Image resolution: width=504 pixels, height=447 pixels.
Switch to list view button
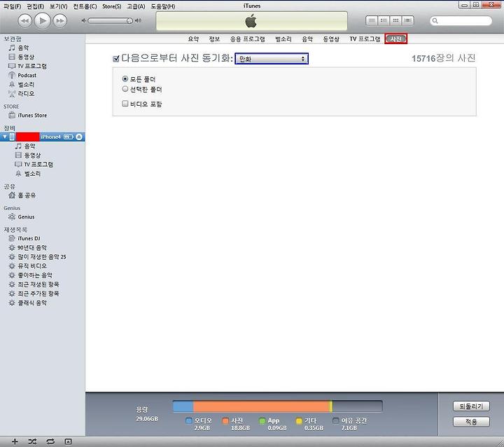tap(372, 20)
